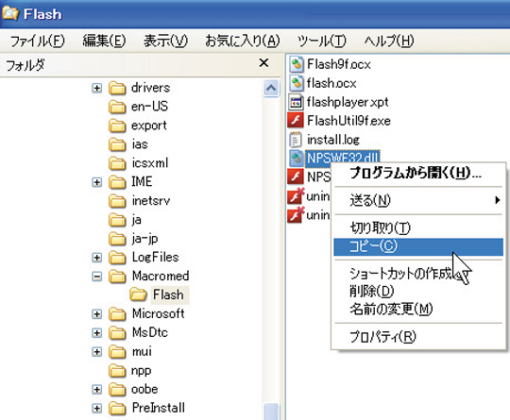Select the inetsrv folder label

[x=151, y=201]
